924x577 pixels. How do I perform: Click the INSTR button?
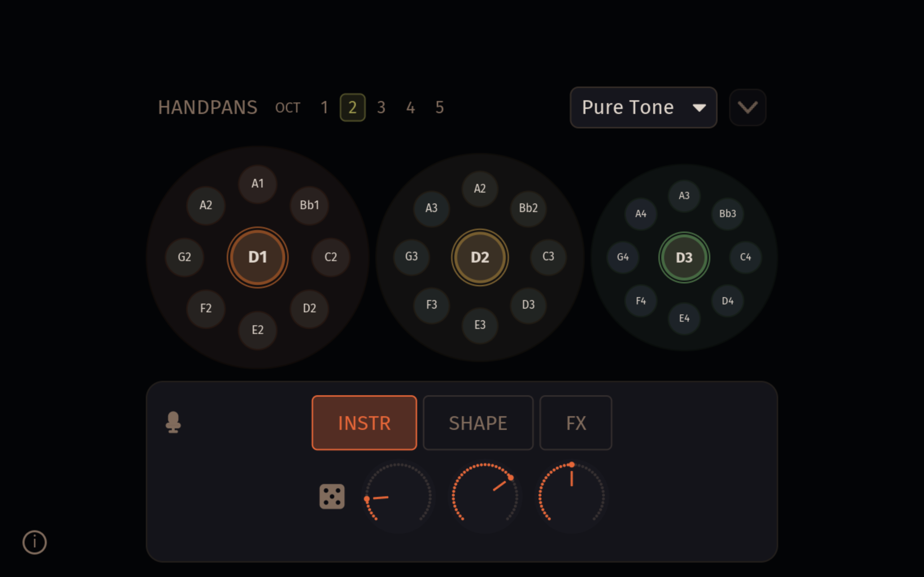tap(364, 422)
